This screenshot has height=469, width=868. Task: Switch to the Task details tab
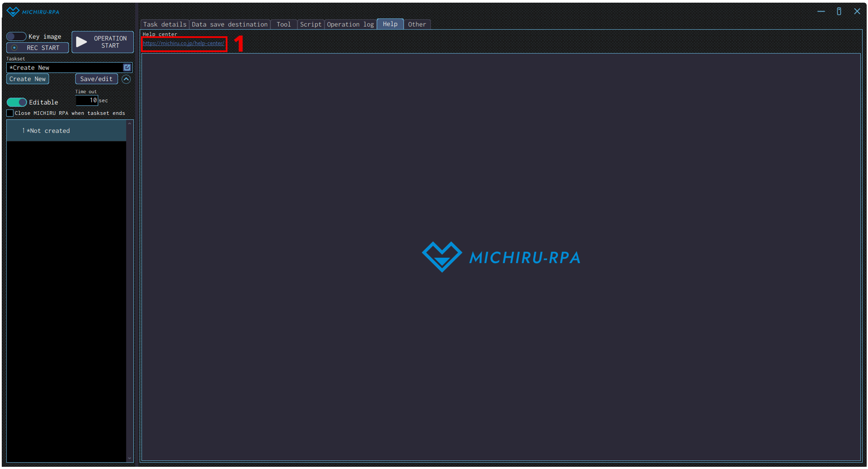[164, 24]
